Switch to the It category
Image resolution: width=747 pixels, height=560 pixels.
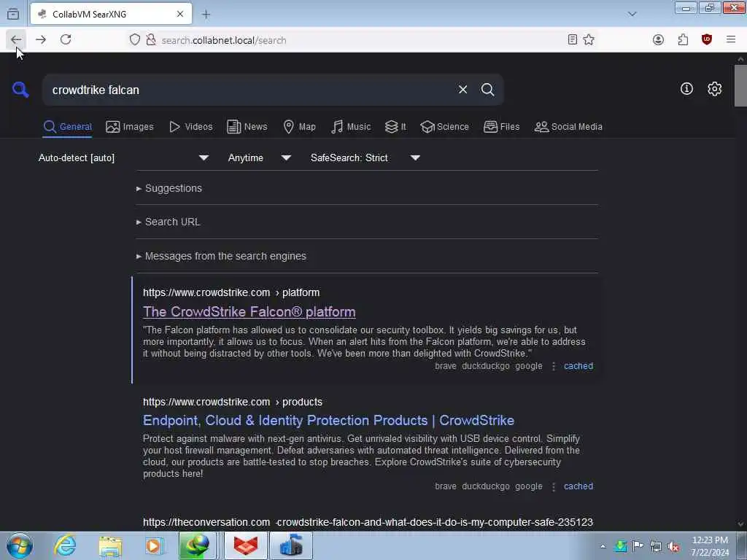tap(395, 127)
